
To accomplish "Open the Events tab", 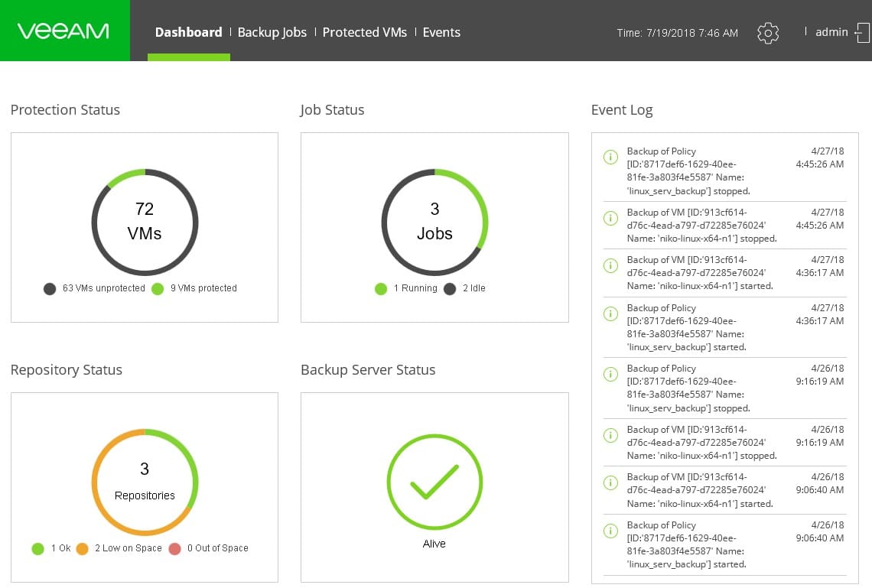I will click(x=441, y=32).
